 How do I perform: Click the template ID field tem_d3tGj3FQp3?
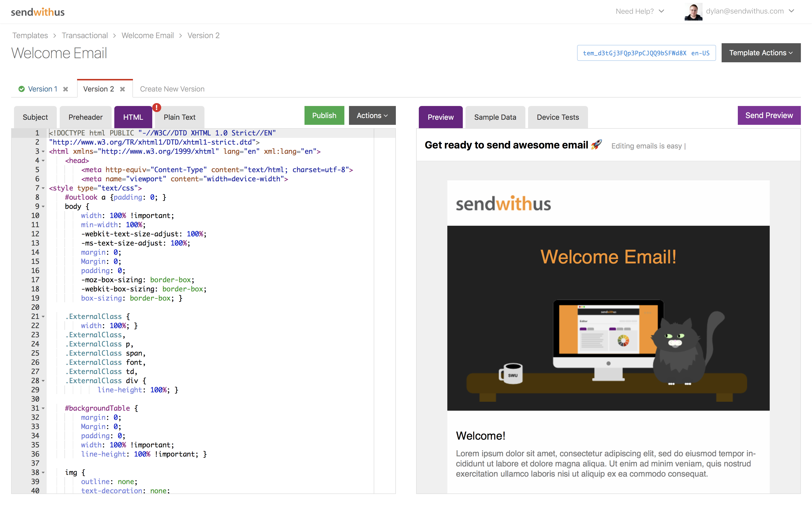[646, 53]
